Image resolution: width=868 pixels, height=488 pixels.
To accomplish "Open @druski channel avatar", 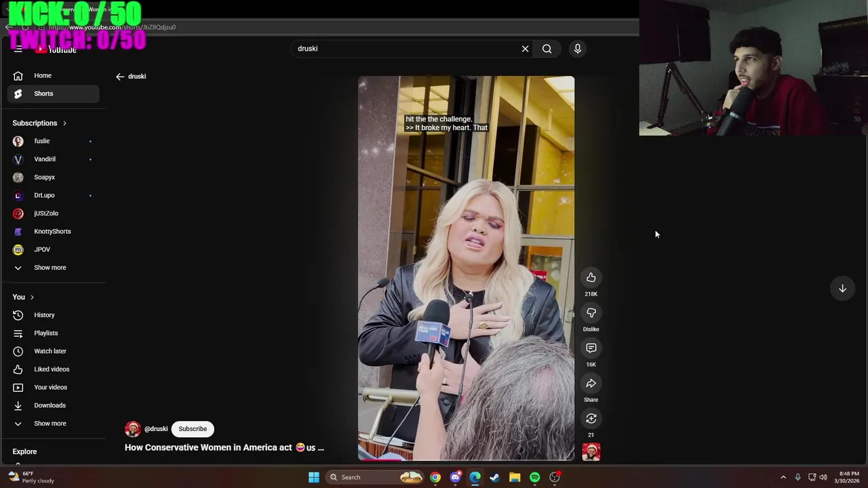I will pos(132,428).
